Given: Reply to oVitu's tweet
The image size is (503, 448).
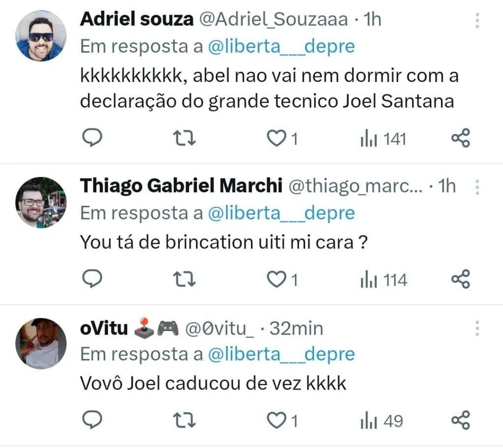Looking at the screenshot, I should pyautogui.click(x=91, y=420).
